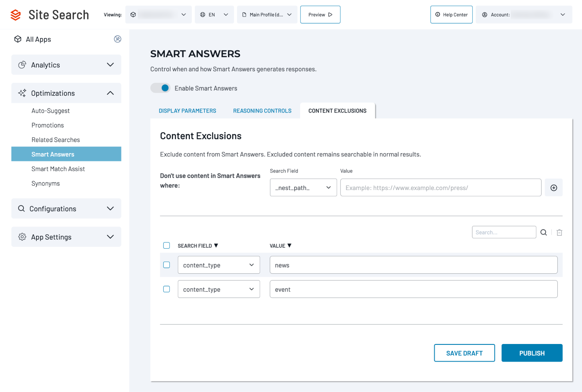Expand the App Settings section

(66, 237)
